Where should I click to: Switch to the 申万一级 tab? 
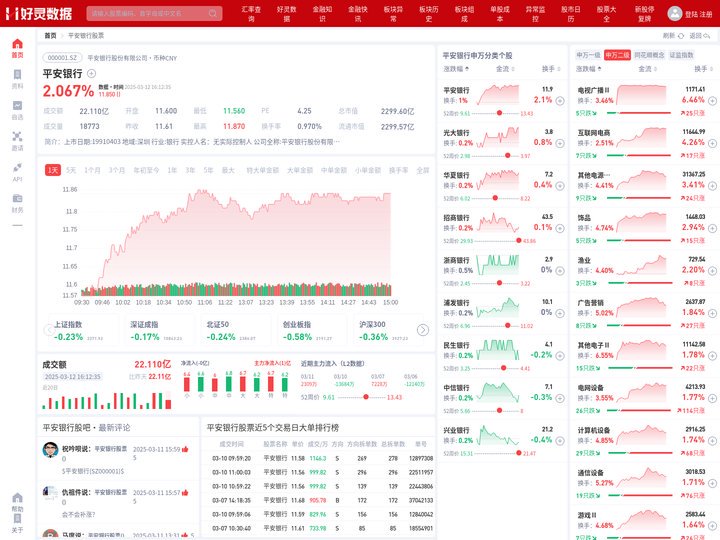pos(588,55)
